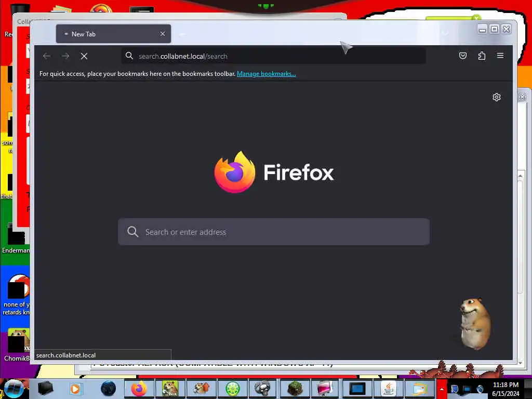Click the magnifier icon in the address bar
The height and width of the screenshot is (399, 532).
coord(129,56)
